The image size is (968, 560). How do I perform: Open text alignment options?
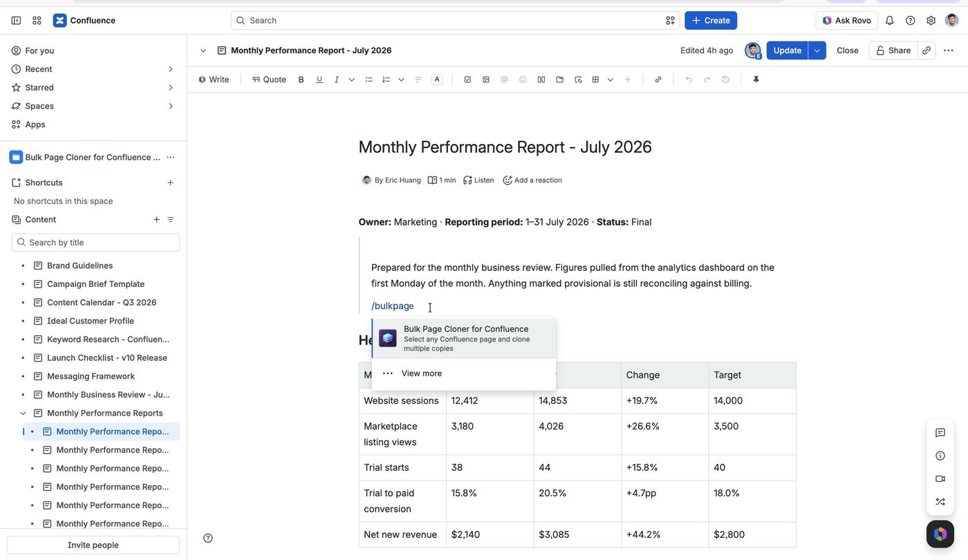pos(418,80)
